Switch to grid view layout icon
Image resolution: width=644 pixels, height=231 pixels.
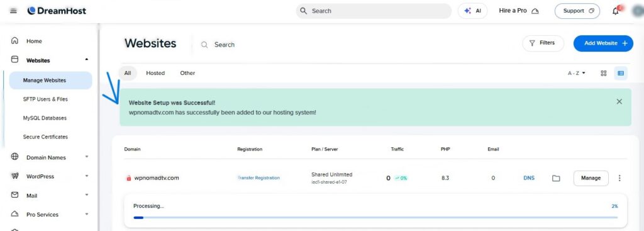[x=603, y=73]
